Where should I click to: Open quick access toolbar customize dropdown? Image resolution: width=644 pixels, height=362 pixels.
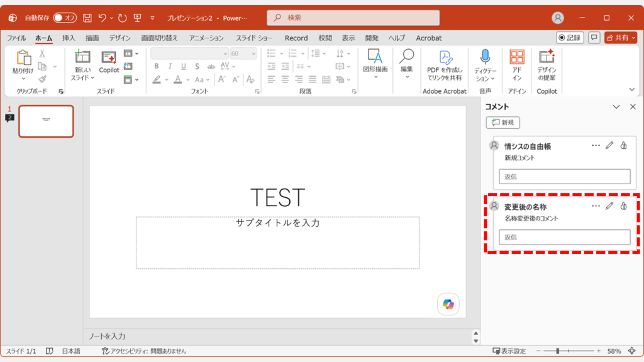point(152,18)
